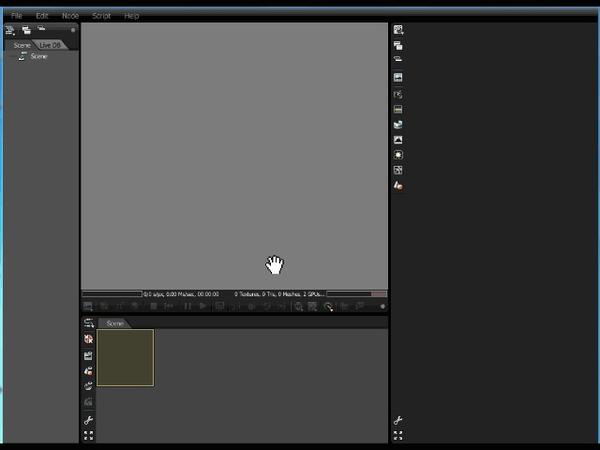Click the dimmed icon above the node graph wrench
The image size is (600, 450).
coord(88,402)
